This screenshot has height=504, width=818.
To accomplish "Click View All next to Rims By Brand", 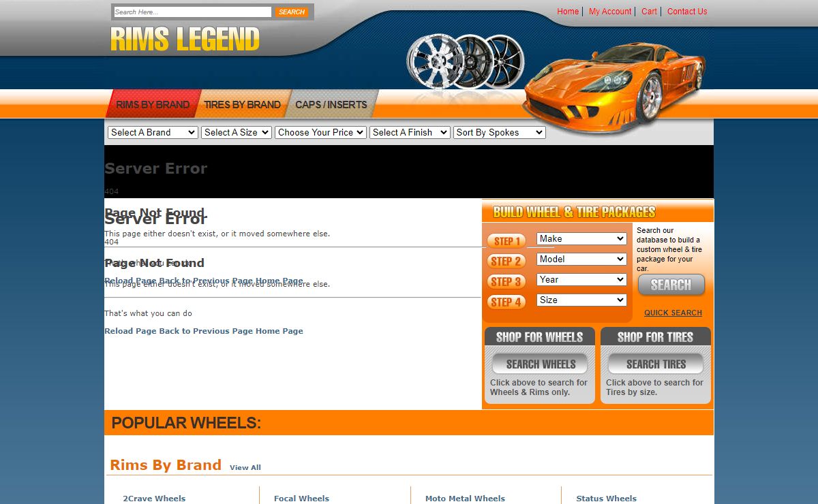I will pos(245,467).
